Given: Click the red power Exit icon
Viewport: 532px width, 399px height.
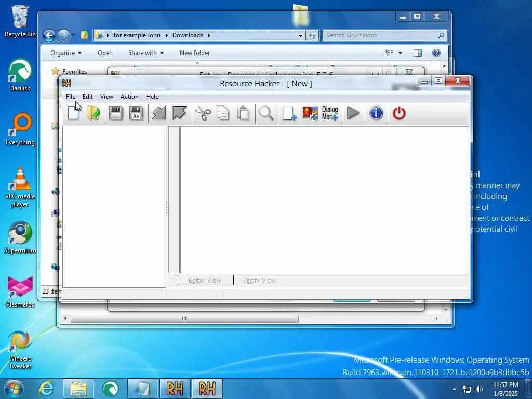Looking at the screenshot, I should [x=399, y=113].
